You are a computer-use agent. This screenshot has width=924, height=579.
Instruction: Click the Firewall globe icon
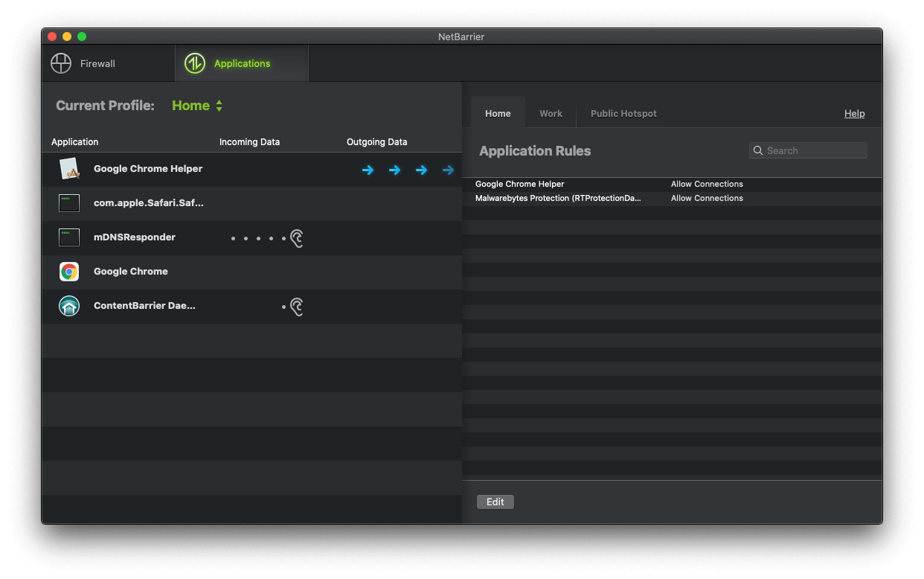point(61,63)
